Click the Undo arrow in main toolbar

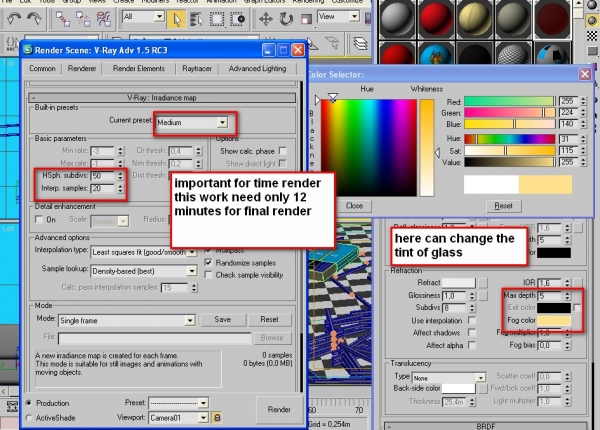pyautogui.click(x=14, y=18)
